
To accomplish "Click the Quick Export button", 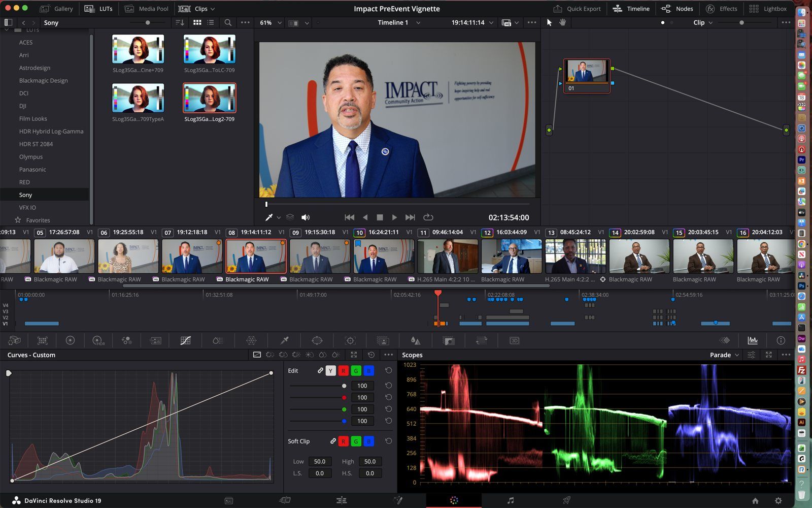I will coord(577,9).
